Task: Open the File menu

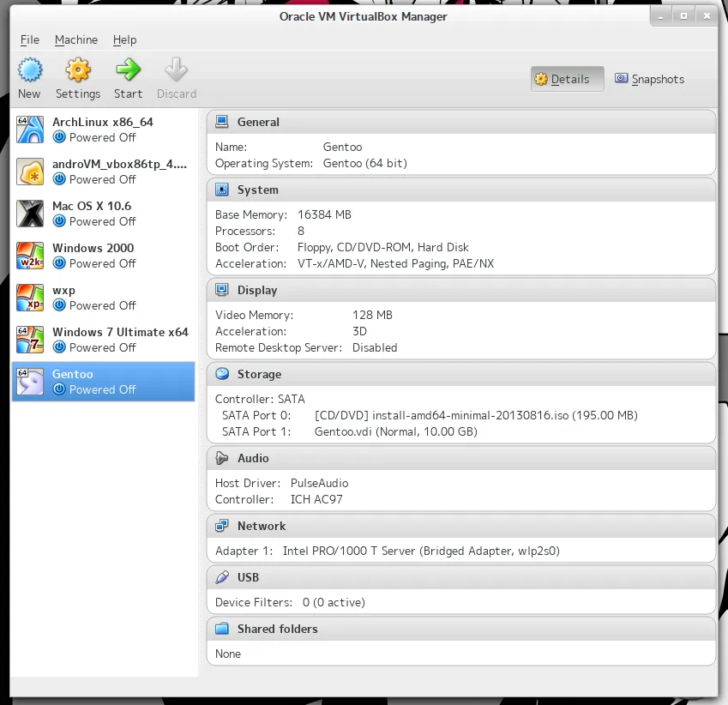Action: tap(29, 39)
